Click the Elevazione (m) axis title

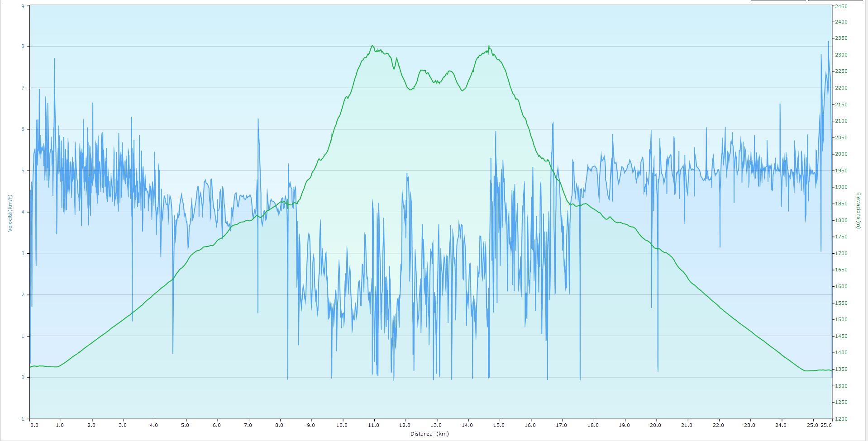coord(858,210)
